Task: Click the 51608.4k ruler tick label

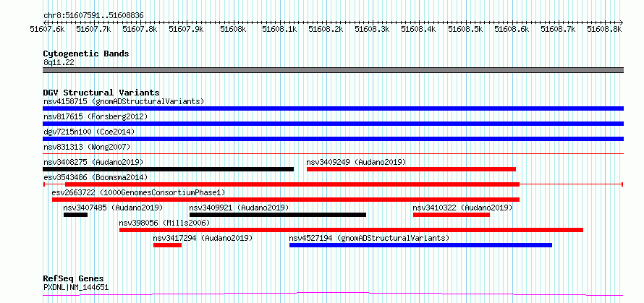Action: click(418, 29)
